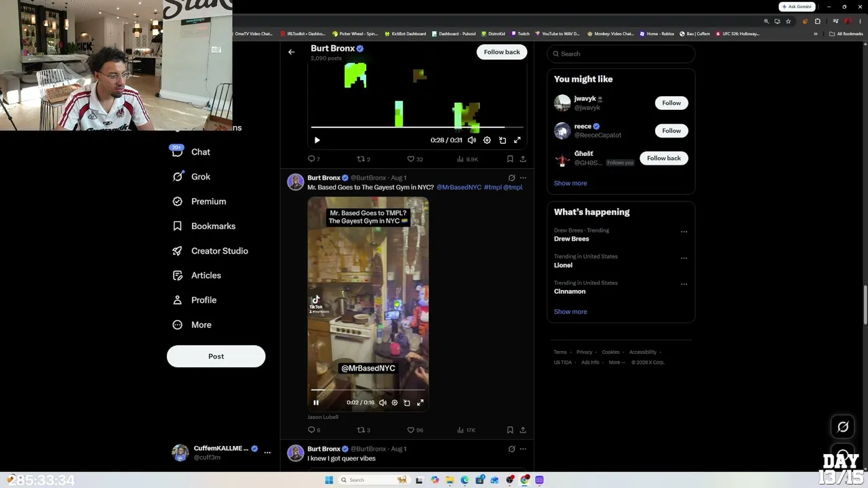
Task: Open more menu on the queer vibes post
Action: [x=523, y=449]
